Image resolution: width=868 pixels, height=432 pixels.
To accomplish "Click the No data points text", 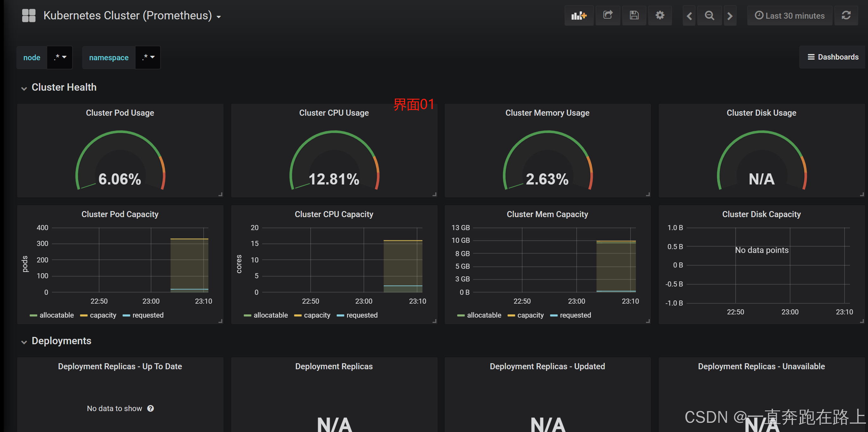I will [x=762, y=250].
